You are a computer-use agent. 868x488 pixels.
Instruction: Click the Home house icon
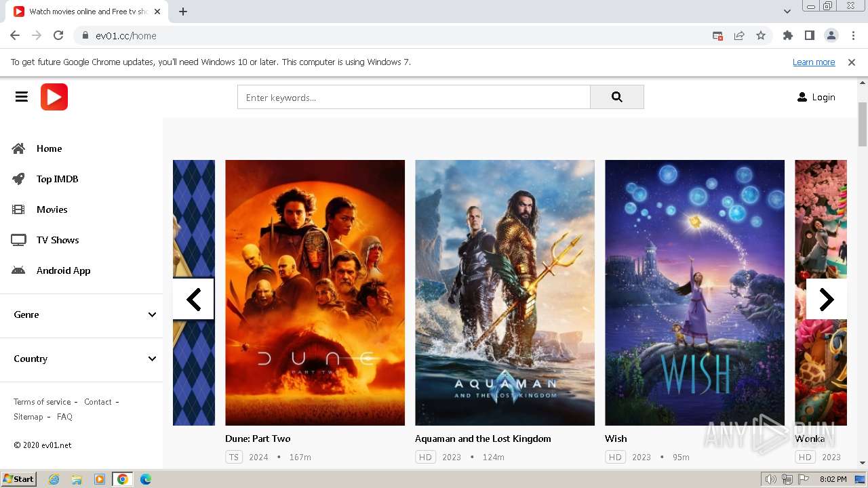click(18, 148)
